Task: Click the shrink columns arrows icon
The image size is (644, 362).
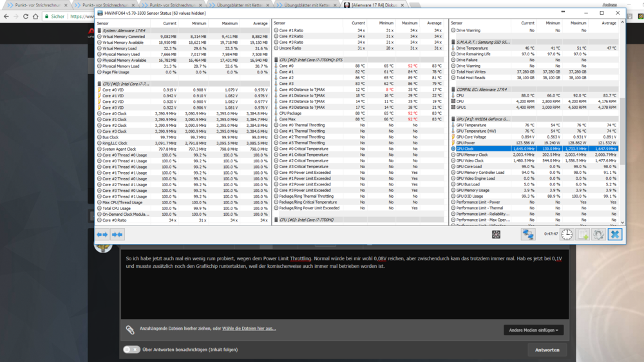Action: 117,234
